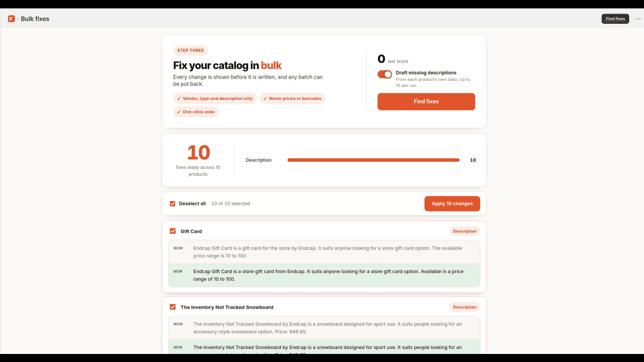Click checkmark on Never prices or barcodes
This screenshot has width=644, height=362.
pyautogui.click(x=265, y=99)
